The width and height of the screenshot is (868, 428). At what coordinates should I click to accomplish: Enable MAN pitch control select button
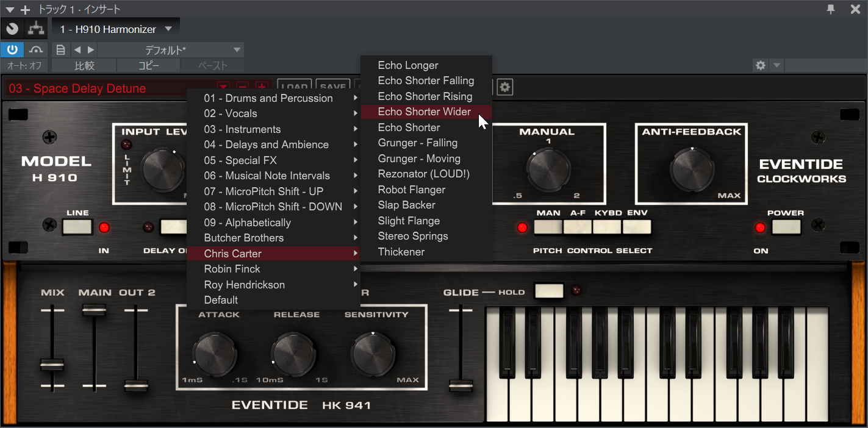coord(548,227)
